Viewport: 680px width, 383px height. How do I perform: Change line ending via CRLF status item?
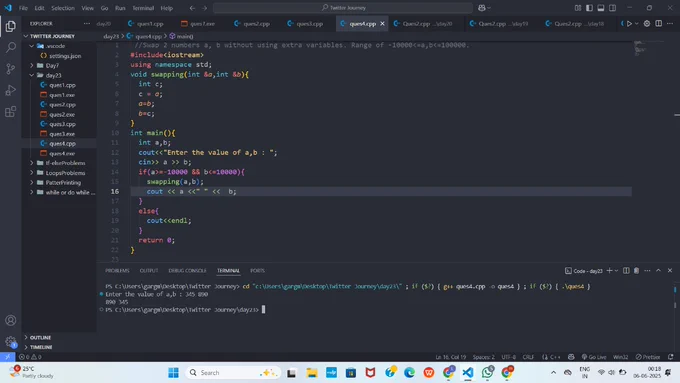pos(528,357)
